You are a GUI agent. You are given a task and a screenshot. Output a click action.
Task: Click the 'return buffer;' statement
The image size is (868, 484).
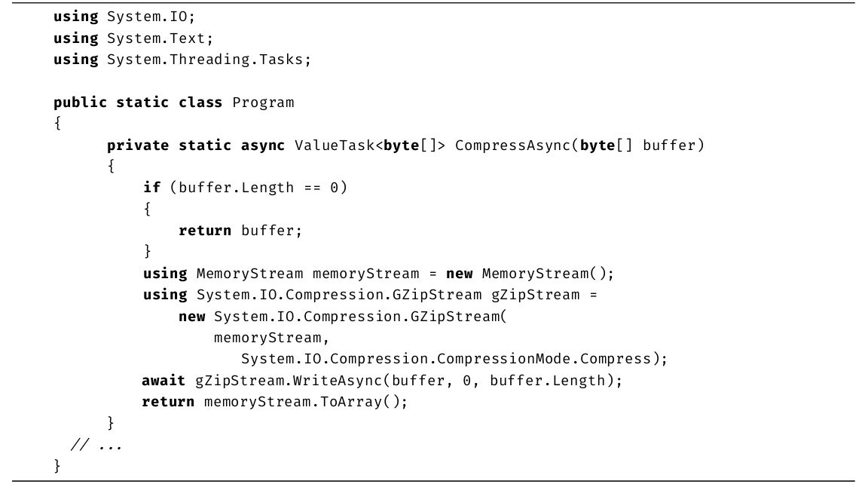(x=240, y=230)
